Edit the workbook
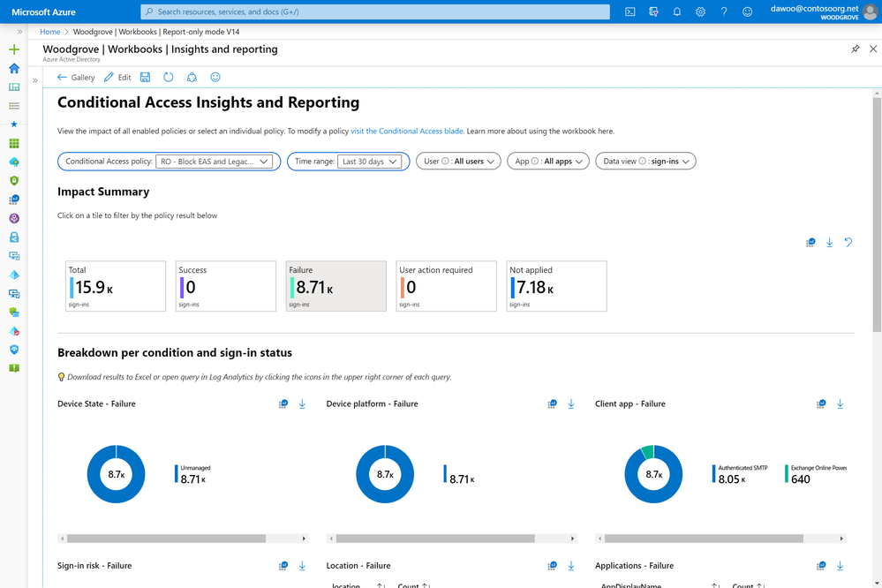The height and width of the screenshot is (588, 882). coord(117,78)
